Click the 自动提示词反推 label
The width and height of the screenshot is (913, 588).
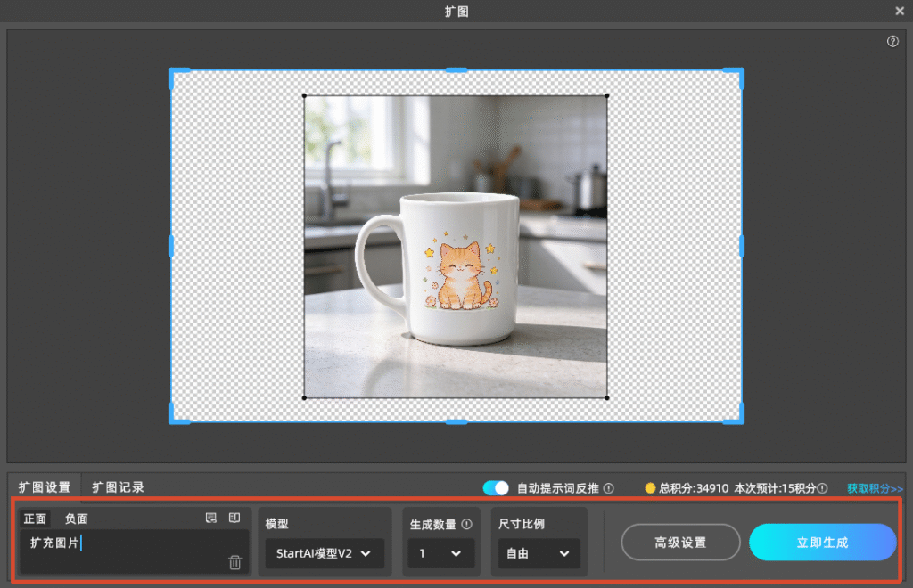[x=558, y=488]
